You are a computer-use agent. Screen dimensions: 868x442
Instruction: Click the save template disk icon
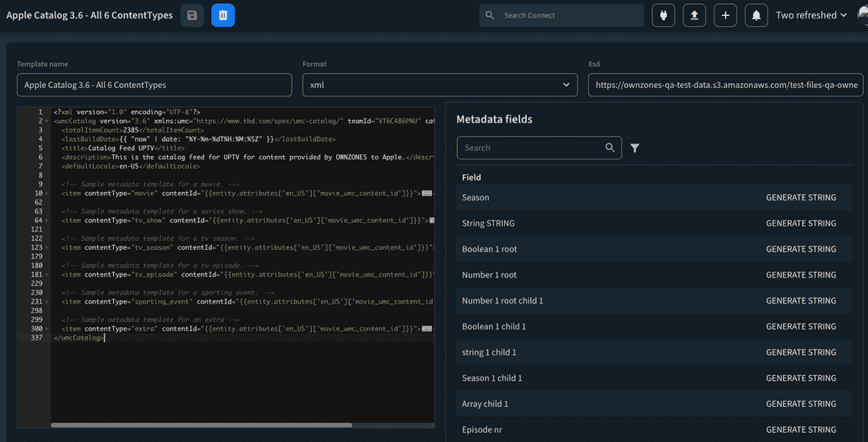click(x=192, y=15)
